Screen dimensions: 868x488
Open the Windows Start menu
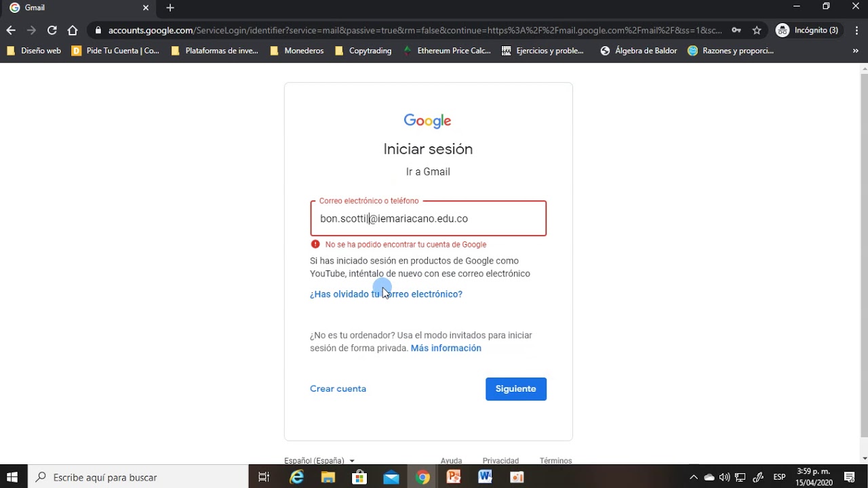click(x=13, y=477)
